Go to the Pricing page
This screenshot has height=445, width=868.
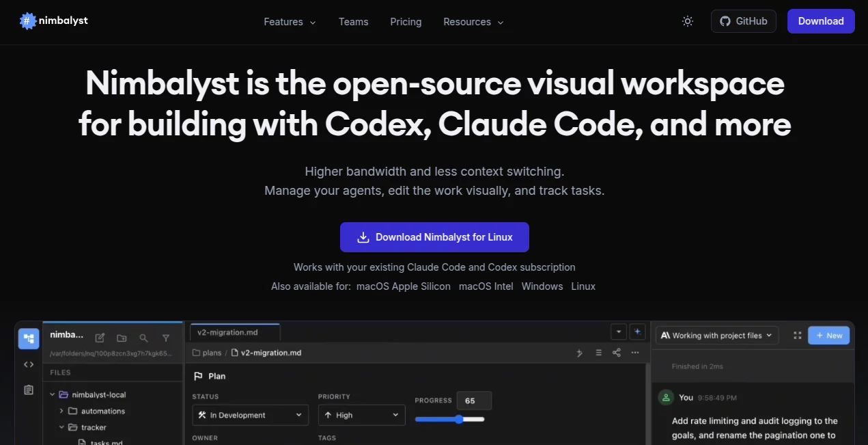click(406, 22)
